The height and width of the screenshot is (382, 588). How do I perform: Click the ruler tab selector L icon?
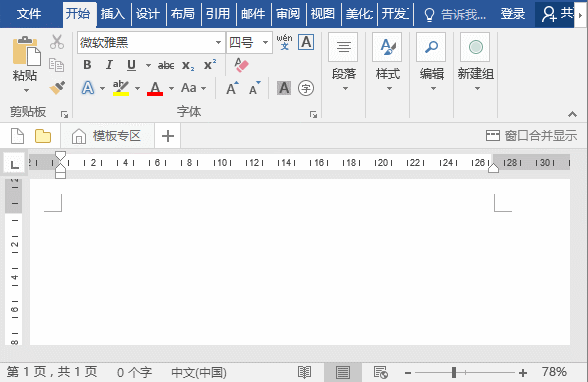tap(14, 163)
